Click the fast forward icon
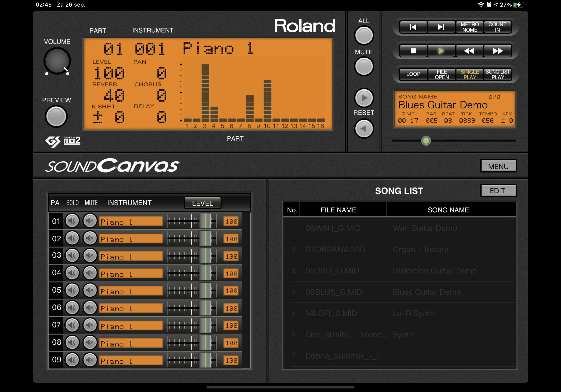 point(498,51)
